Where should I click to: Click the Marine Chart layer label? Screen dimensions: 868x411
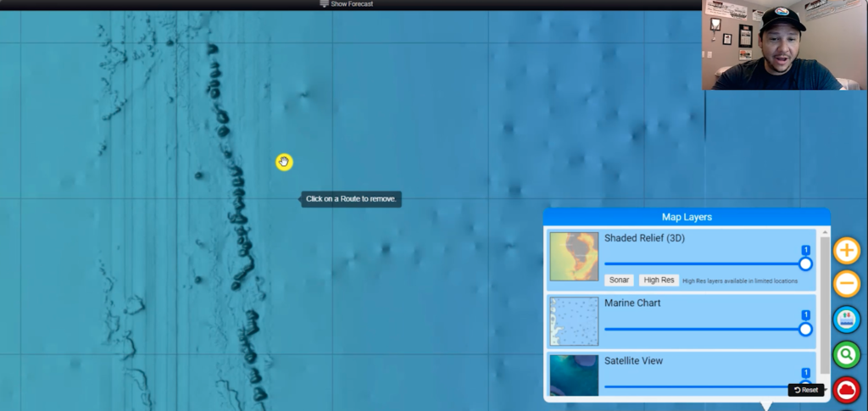[x=632, y=303]
